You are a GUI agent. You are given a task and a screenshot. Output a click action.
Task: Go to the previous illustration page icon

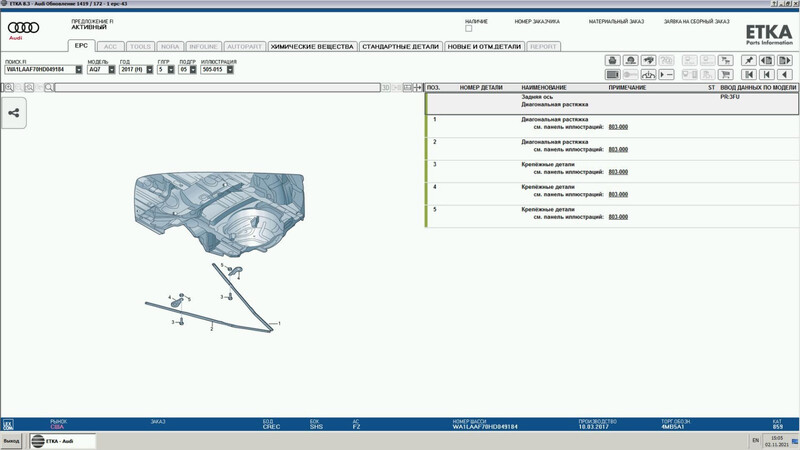click(766, 60)
